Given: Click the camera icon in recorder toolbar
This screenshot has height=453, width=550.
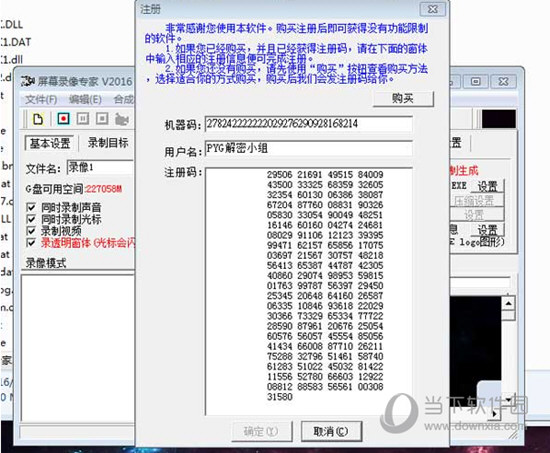Looking at the screenshot, I should 121,119.
